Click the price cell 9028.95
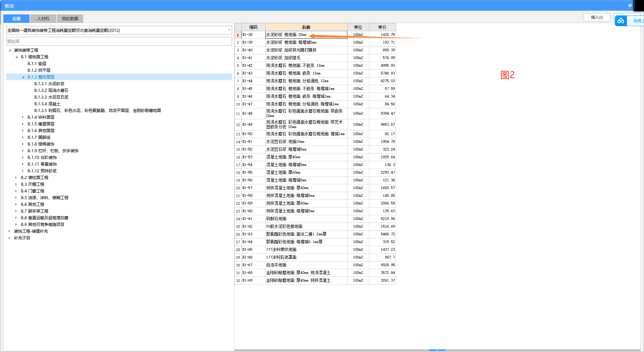This screenshot has height=352, width=644. click(x=382, y=265)
